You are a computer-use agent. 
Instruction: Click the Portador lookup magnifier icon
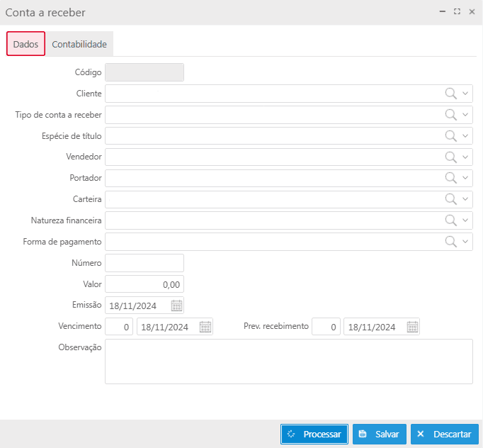tap(450, 178)
